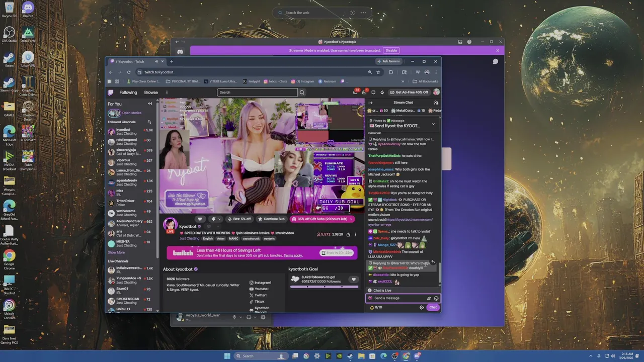Share the kyootbot stream
The height and width of the screenshot is (362, 644).
click(347, 234)
